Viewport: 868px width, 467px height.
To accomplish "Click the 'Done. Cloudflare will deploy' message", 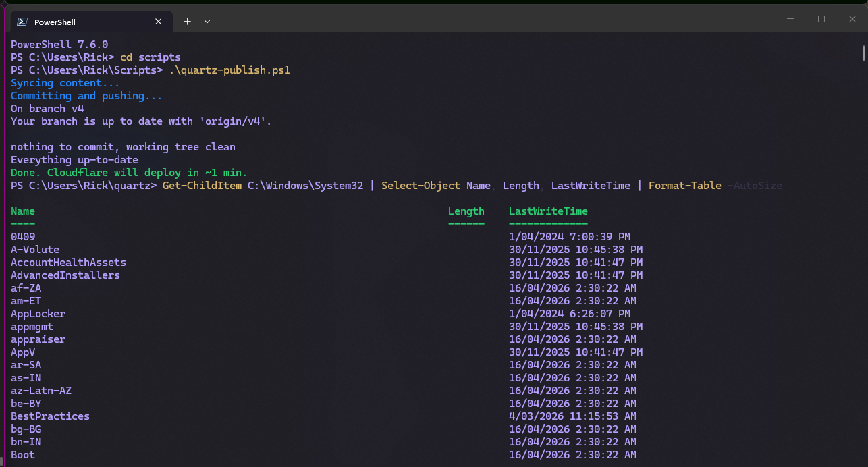I will pyautogui.click(x=129, y=173).
